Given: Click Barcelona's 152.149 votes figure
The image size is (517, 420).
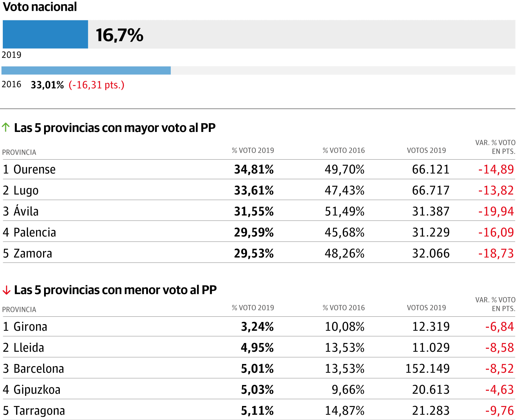Looking at the screenshot, I should [427, 369].
